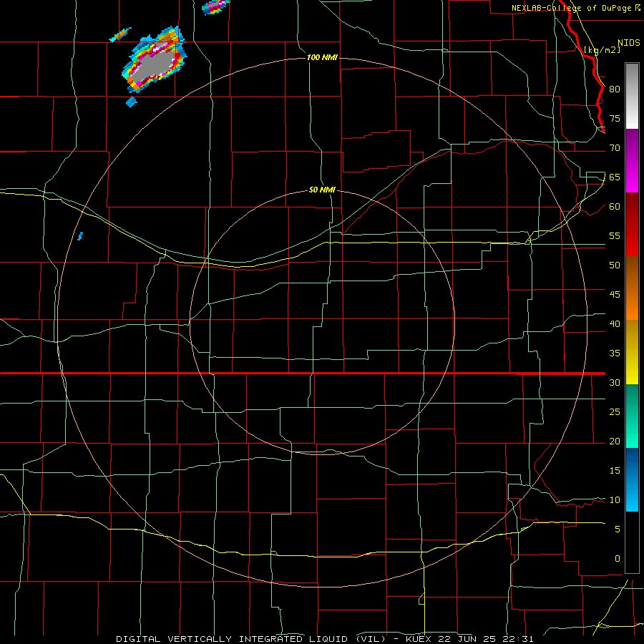The height and width of the screenshot is (644, 644).
Task: Click the [kg/m2] units label
Action: click(x=602, y=50)
